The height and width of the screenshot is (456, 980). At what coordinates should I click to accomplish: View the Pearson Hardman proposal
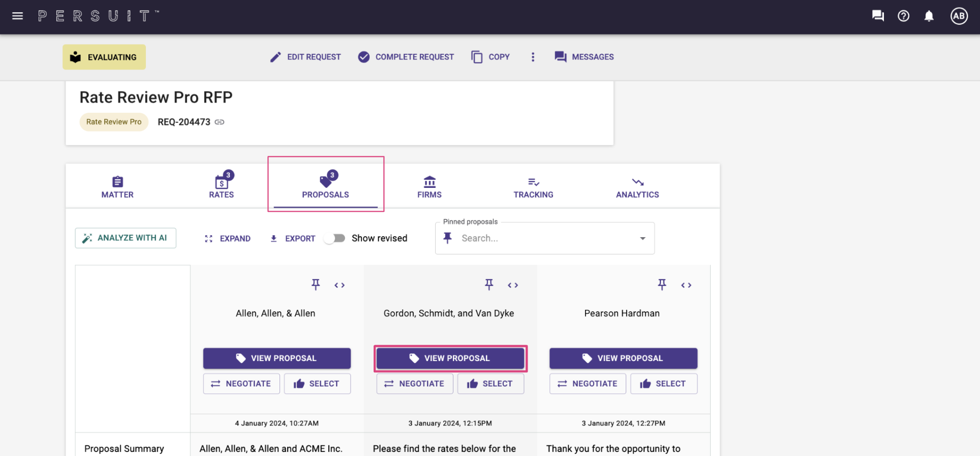tap(623, 359)
